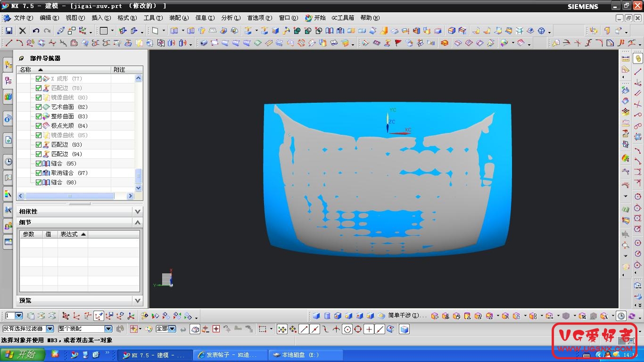Screen dimensions: 644x362
Task: Expand the 相依性 panel
Action: coord(138,212)
